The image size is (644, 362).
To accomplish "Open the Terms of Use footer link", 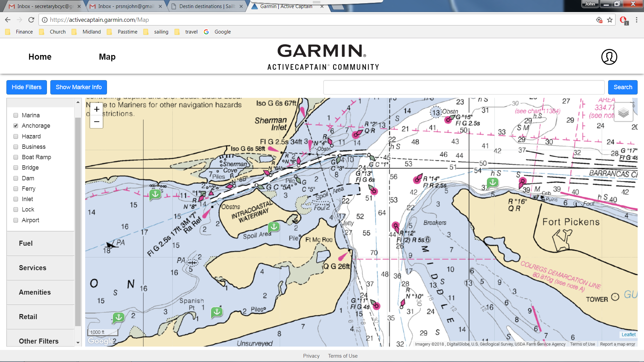I will (x=343, y=356).
